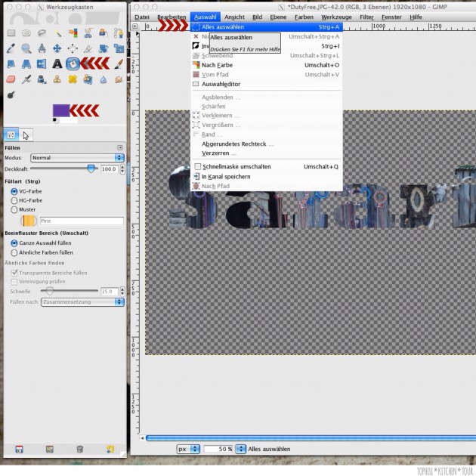This screenshot has height=476, width=476.
Task: Select the Fuzzy Select magic wand tool
Action: click(57, 32)
